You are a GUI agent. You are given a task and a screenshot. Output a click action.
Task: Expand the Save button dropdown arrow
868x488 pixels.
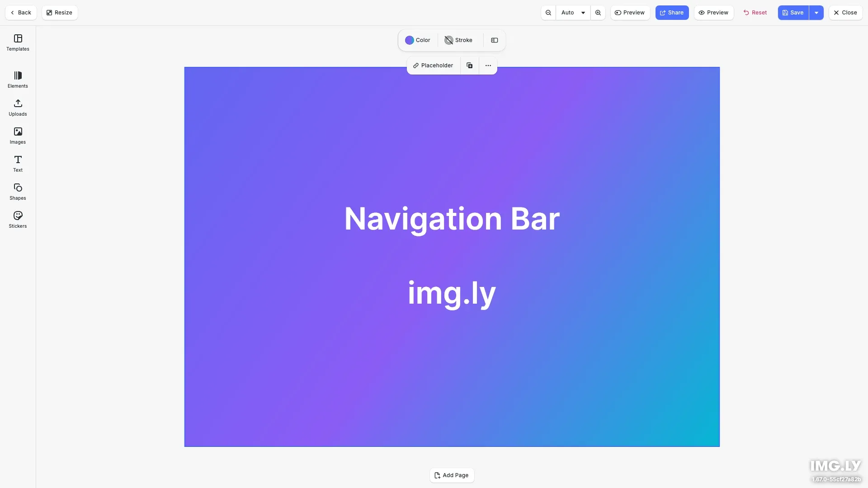(816, 12)
